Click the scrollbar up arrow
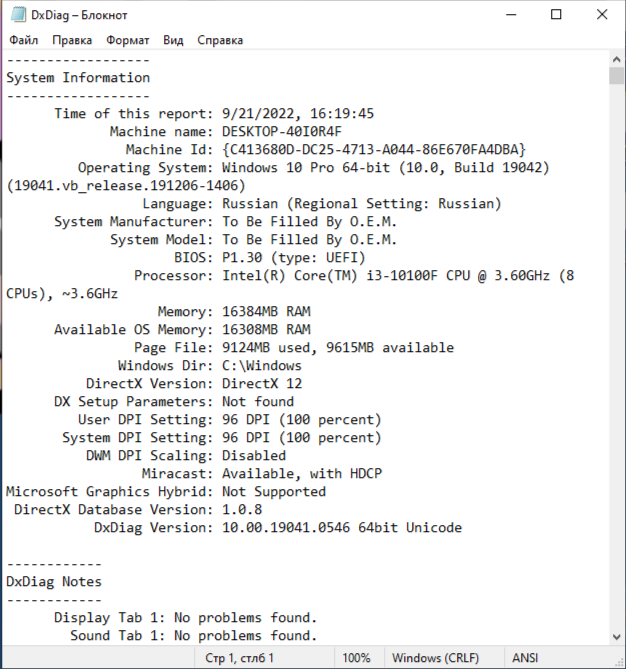The image size is (626, 669). click(x=616, y=59)
